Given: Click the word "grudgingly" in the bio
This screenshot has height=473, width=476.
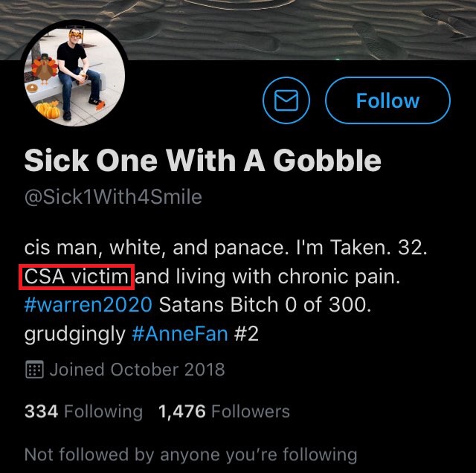Looking at the screenshot, I should [74, 335].
